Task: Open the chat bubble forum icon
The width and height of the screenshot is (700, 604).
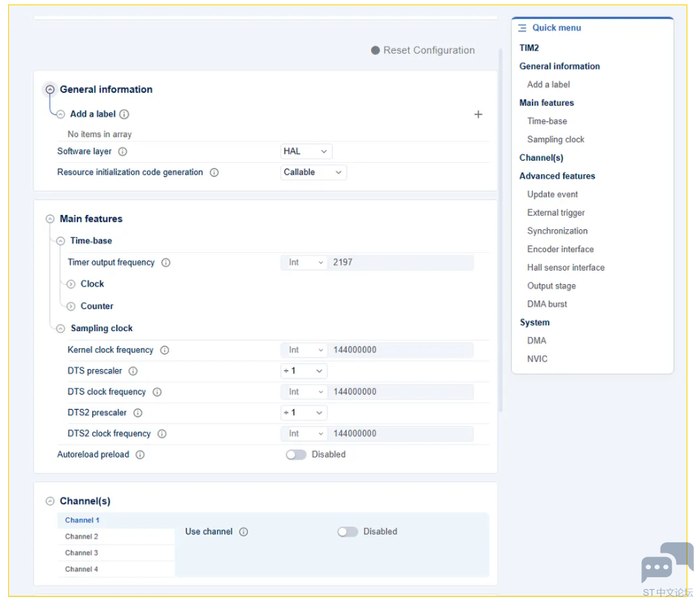Action: [666, 564]
